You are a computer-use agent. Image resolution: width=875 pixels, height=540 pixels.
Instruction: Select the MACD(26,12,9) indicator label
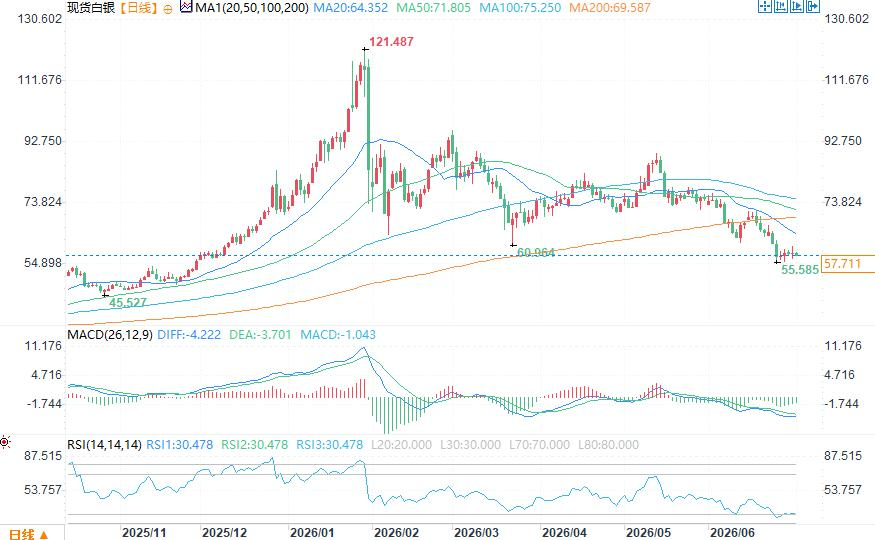[109, 335]
